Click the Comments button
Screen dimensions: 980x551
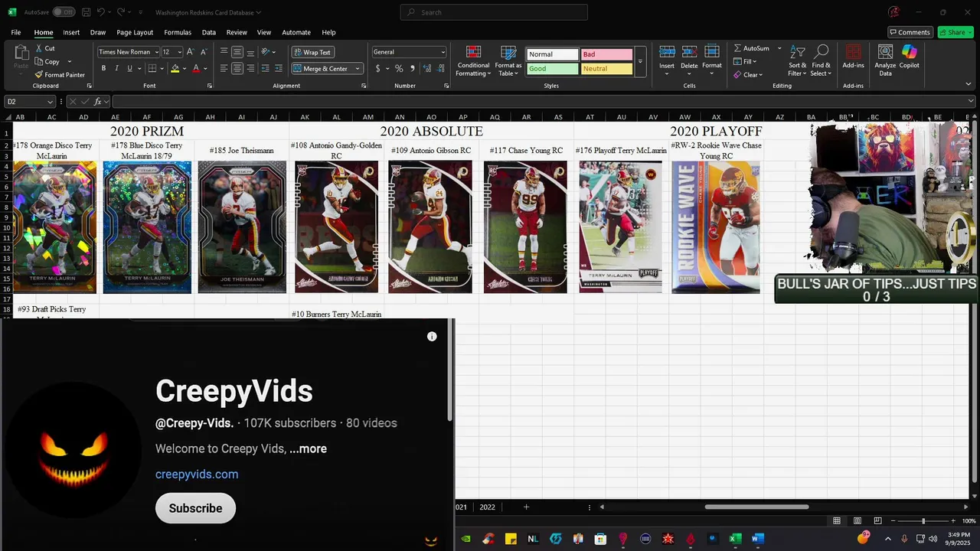click(x=910, y=32)
